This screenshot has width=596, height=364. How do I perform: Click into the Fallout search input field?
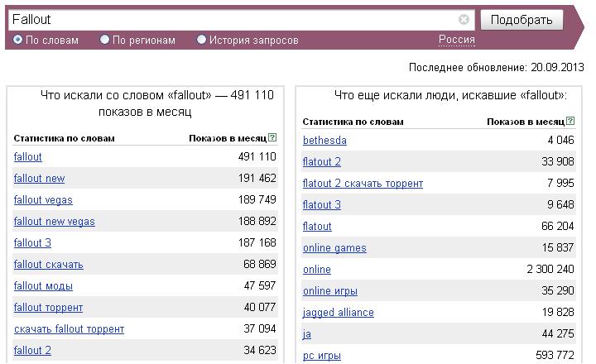(233, 19)
